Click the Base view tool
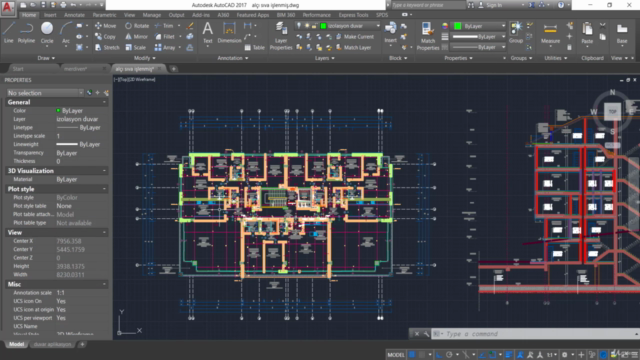640x360 pixels. pos(622,33)
